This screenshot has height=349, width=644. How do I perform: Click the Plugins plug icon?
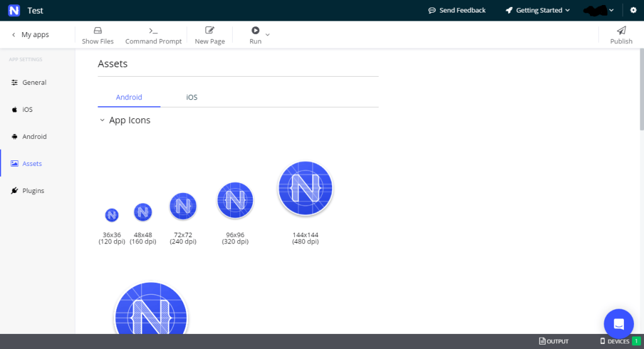tap(14, 191)
